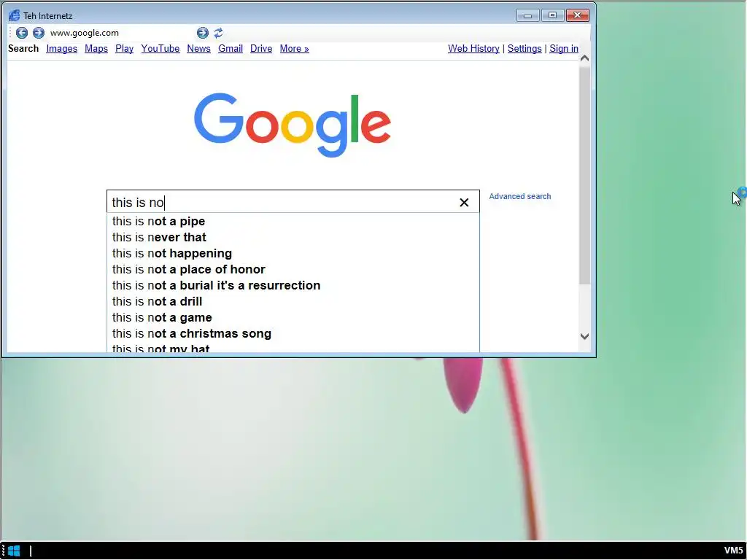Choose suggestion "this is never that"

293,237
